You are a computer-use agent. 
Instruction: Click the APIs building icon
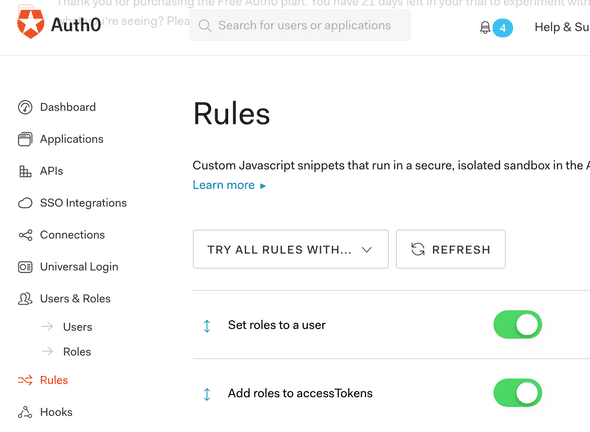25,171
